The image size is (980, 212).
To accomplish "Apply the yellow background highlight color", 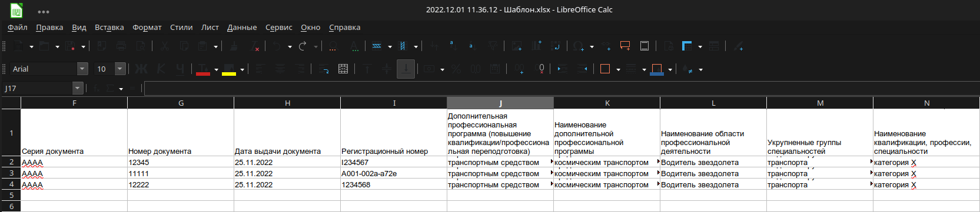I will 229,69.
